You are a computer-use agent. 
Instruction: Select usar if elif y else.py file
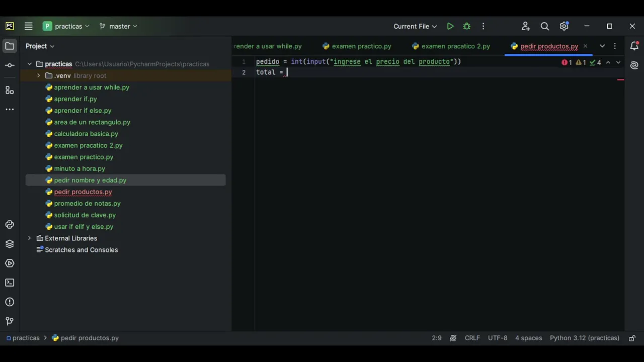click(x=84, y=226)
